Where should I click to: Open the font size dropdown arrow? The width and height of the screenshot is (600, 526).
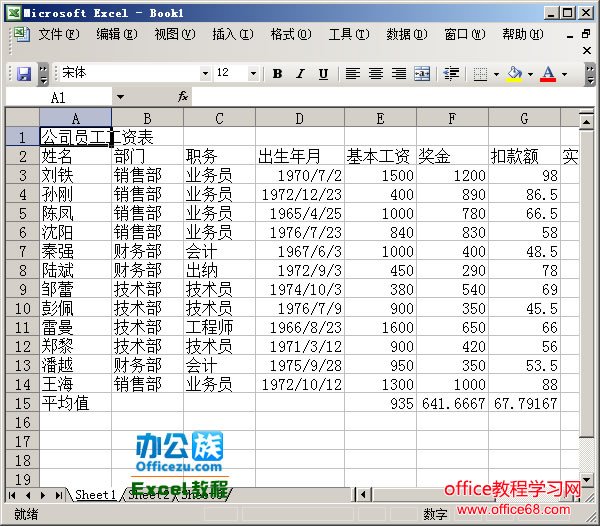click(x=253, y=73)
